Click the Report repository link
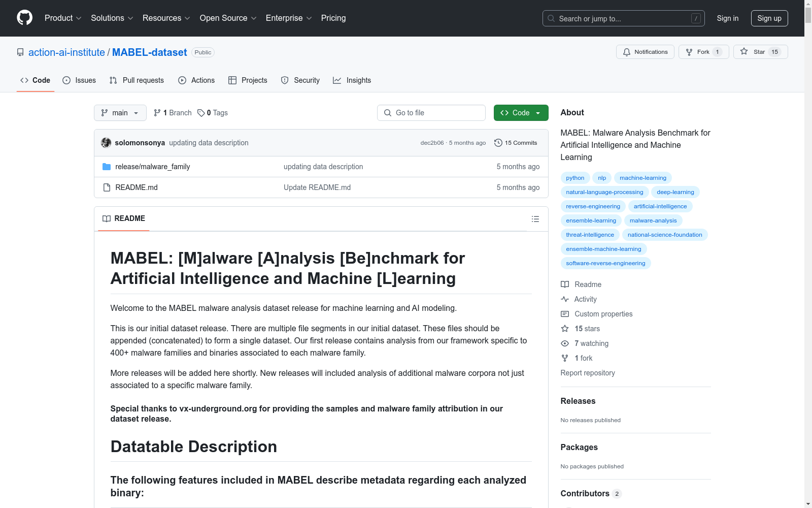Screen dimensions: 812x508 (588, 373)
